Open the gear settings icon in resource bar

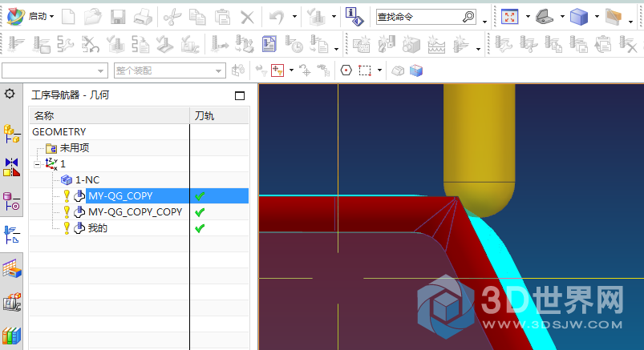(x=10, y=94)
